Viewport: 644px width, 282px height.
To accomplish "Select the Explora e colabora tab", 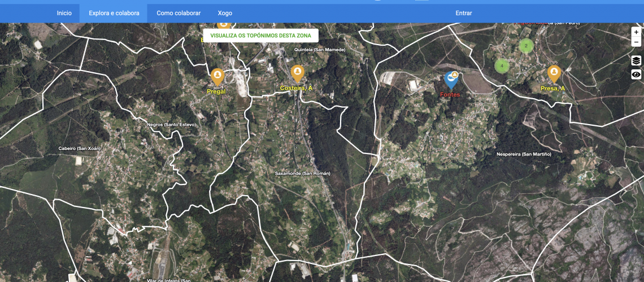I will [x=114, y=13].
